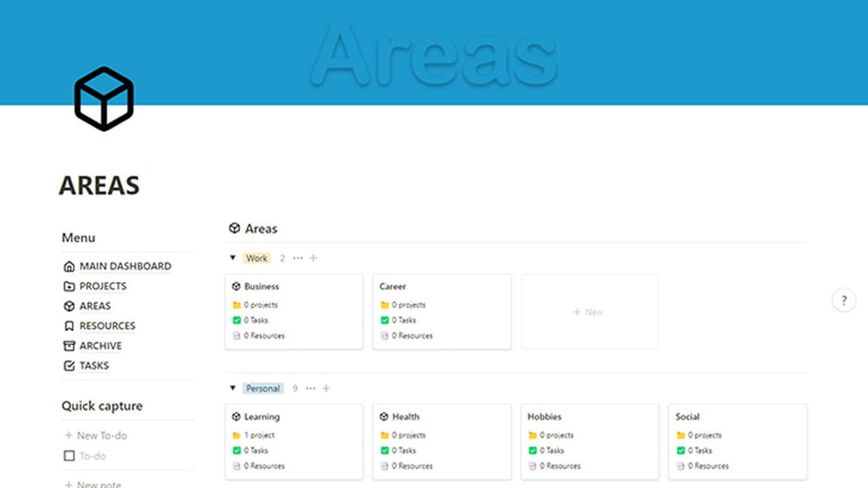This screenshot has width=868, height=488.
Task: Click the Quick capture heading
Action: coord(102,406)
